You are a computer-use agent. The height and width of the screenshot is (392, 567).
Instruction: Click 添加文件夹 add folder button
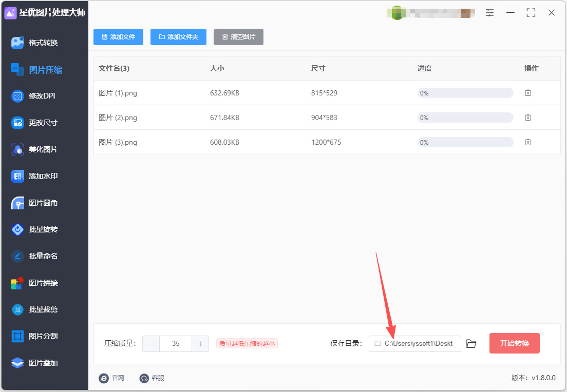coord(178,37)
